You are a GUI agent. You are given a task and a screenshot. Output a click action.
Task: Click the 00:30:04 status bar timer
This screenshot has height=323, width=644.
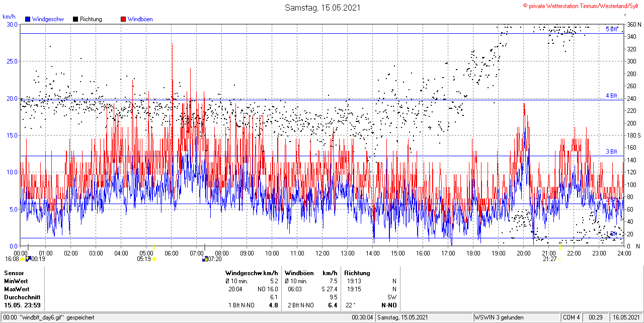(x=362, y=317)
